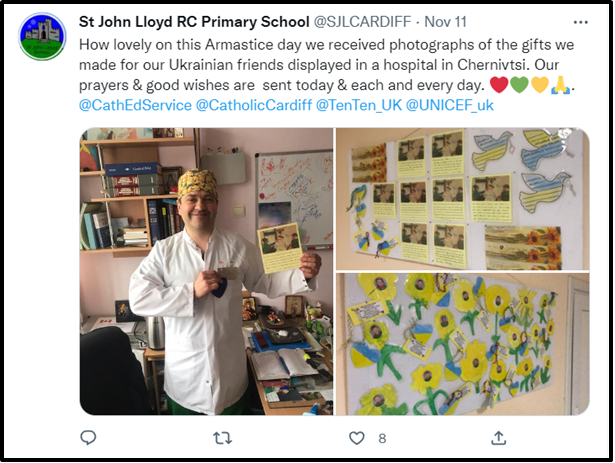615x463 pixels.
Task: Open St John Lloyd RC Primary School profile name
Action: [x=194, y=22]
